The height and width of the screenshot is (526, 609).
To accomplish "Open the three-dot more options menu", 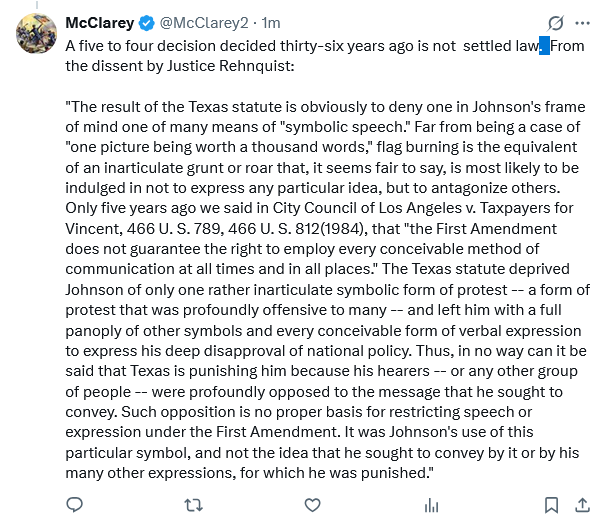I will 584,23.
